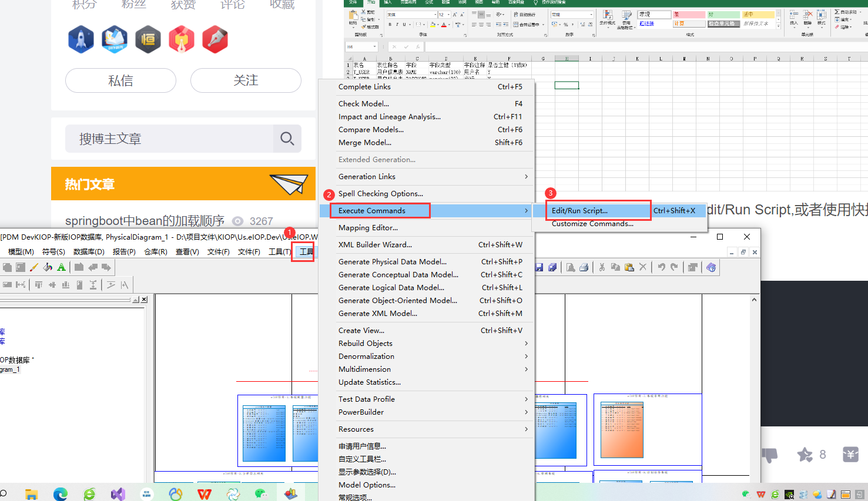Click the Help book icon
The height and width of the screenshot is (501, 868).
coord(711,267)
